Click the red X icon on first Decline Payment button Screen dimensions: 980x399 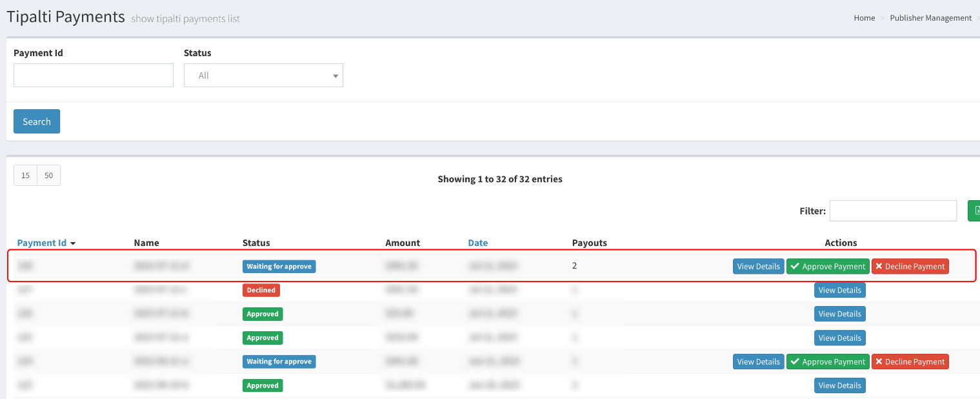(879, 266)
